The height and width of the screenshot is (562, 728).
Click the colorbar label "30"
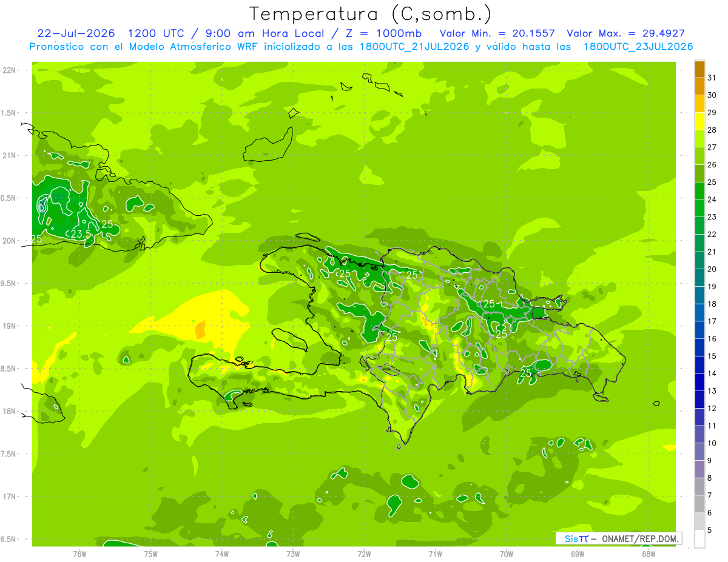tap(712, 95)
